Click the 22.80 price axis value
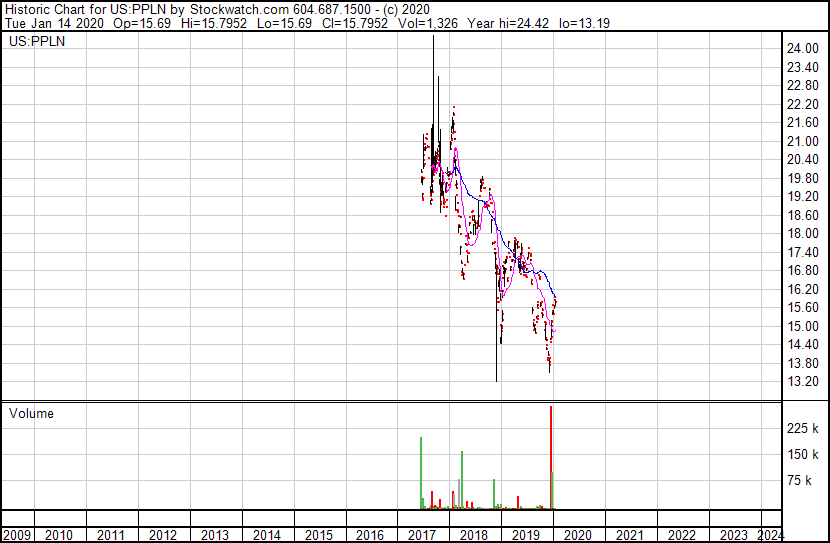The image size is (830, 543). click(803, 86)
